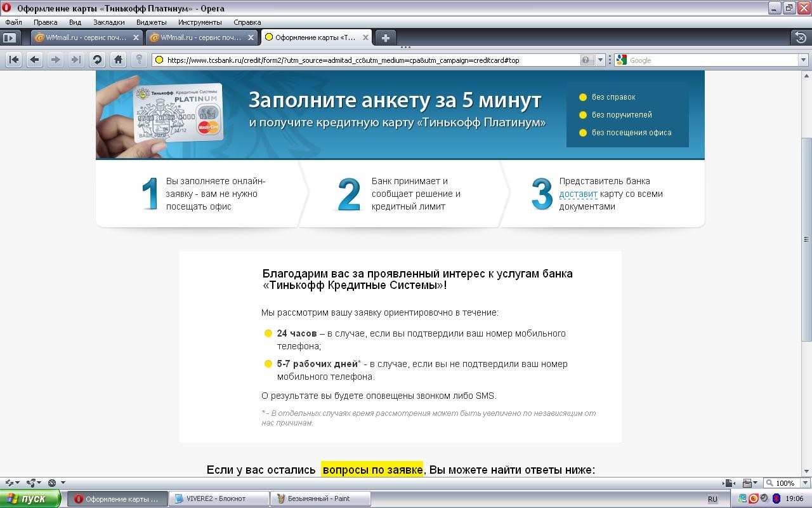812x508 pixels.
Task: Click the RU language indicator
Action: pyautogui.click(x=712, y=499)
